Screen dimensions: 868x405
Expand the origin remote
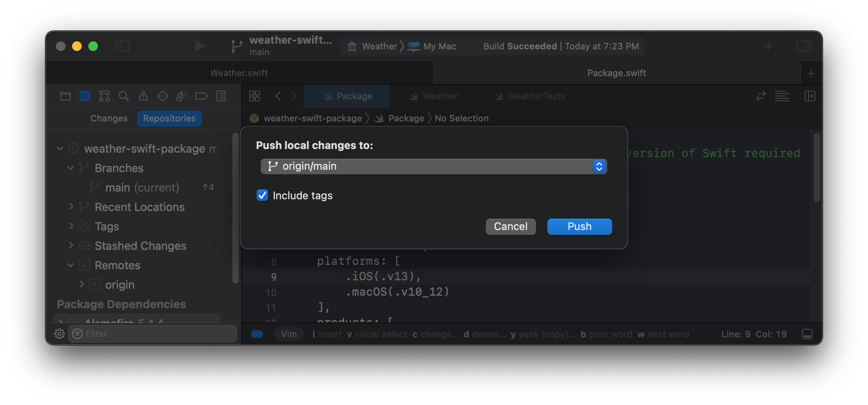tap(81, 284)
